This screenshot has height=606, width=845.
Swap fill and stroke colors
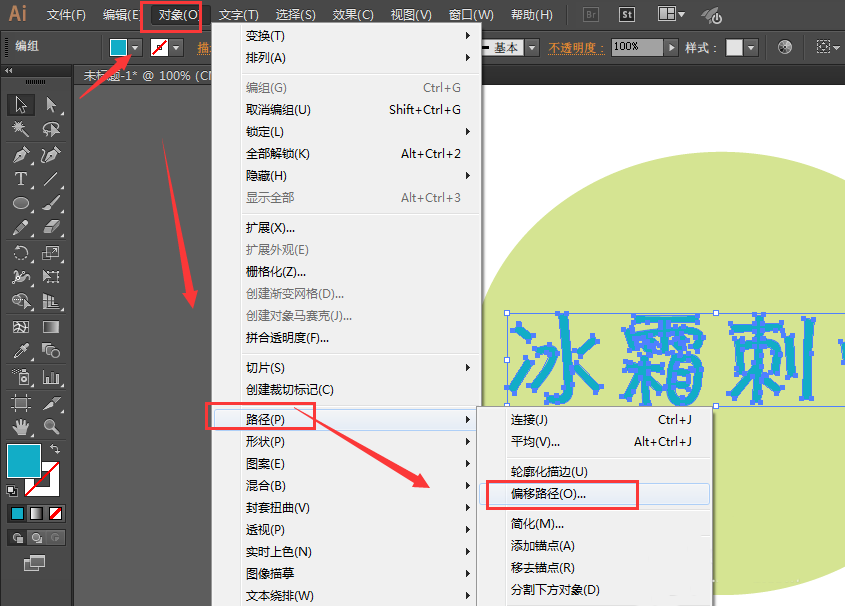point(55,449)
